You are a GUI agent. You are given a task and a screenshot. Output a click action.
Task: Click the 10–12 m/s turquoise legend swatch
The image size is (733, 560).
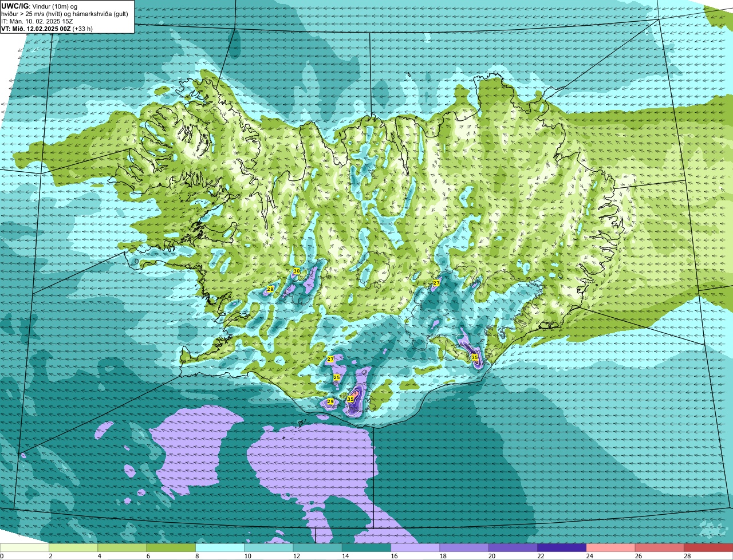click(x=269, y=548)
